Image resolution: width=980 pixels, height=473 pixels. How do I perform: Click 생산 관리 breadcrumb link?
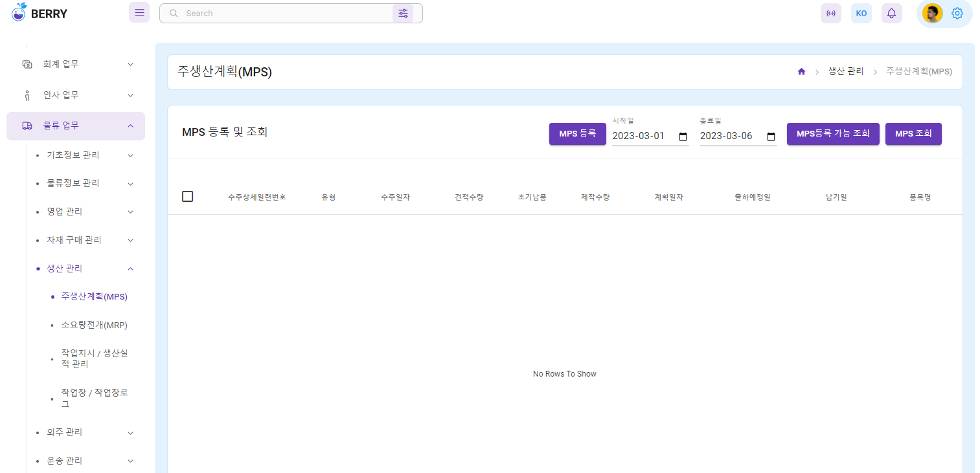pos(846,71)
